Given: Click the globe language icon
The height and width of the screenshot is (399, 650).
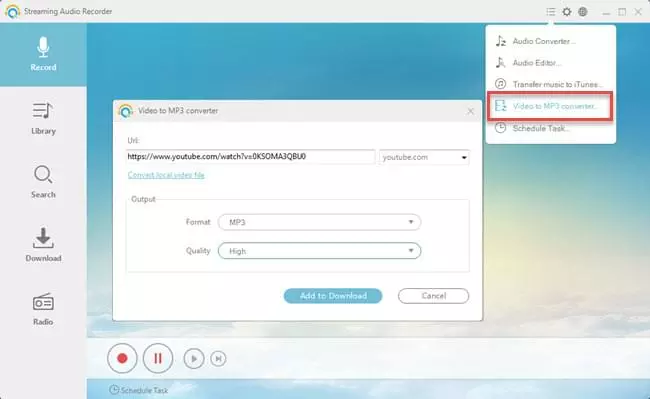Looking at the screenshot, I should coord(583,12).
